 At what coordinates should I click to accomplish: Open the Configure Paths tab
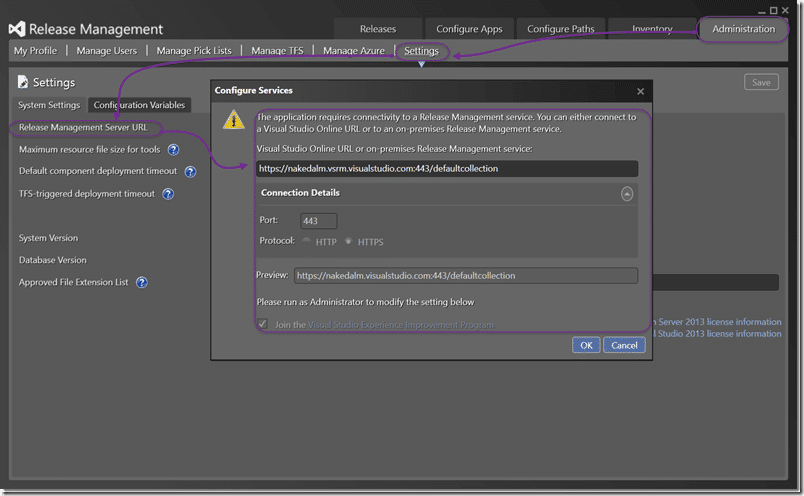tap(560, 29)
